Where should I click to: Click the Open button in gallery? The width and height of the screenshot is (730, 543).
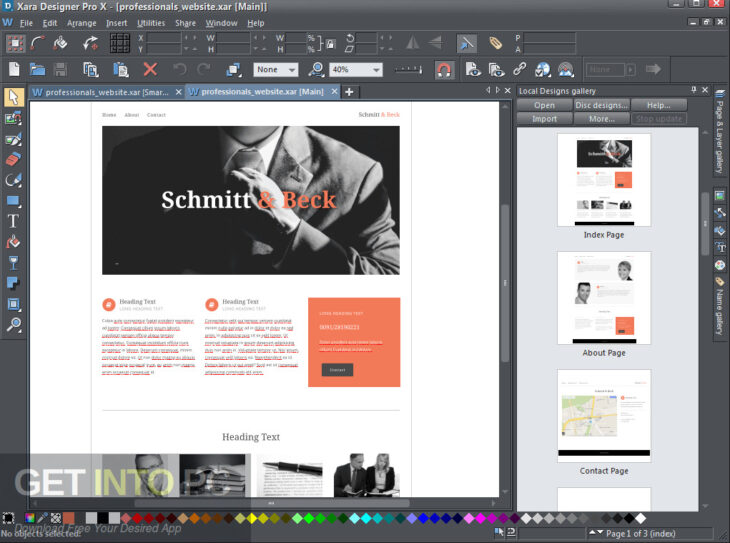(544, 105)
